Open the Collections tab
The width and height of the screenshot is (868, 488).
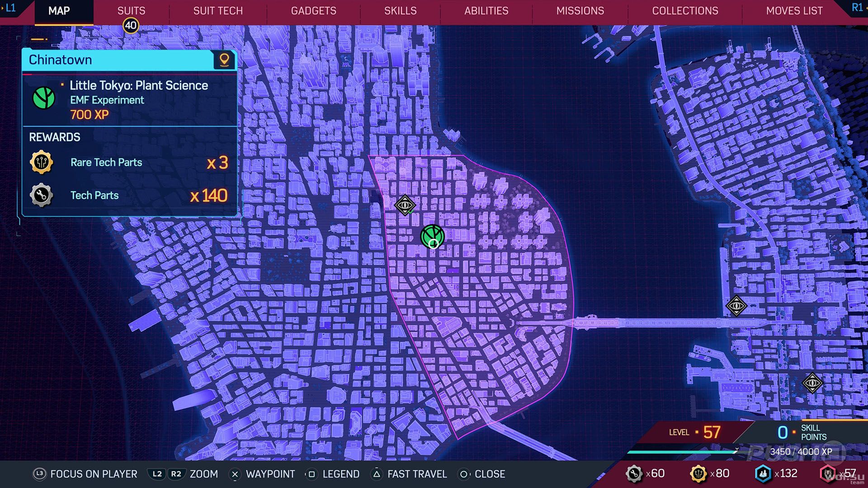pyautogui.click(x=685, y=11)
